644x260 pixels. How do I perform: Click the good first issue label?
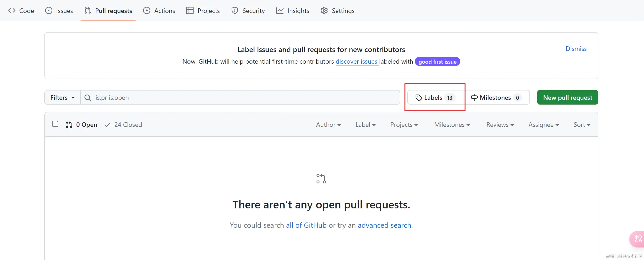[437, 62]
